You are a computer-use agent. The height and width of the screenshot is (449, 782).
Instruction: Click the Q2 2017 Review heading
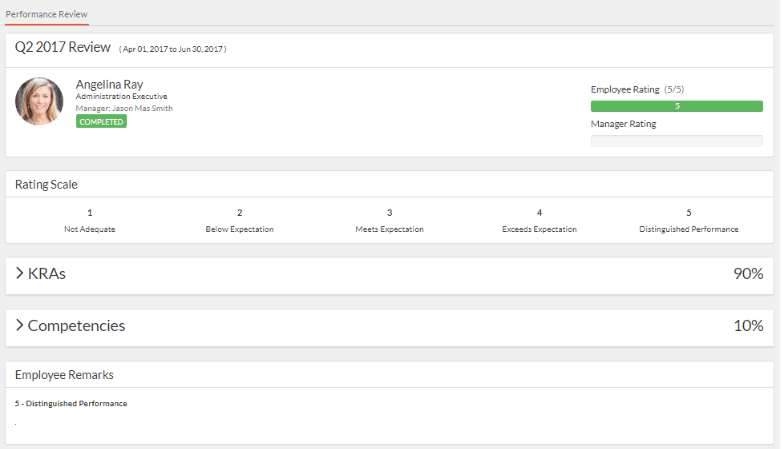[x=63, y=47]
